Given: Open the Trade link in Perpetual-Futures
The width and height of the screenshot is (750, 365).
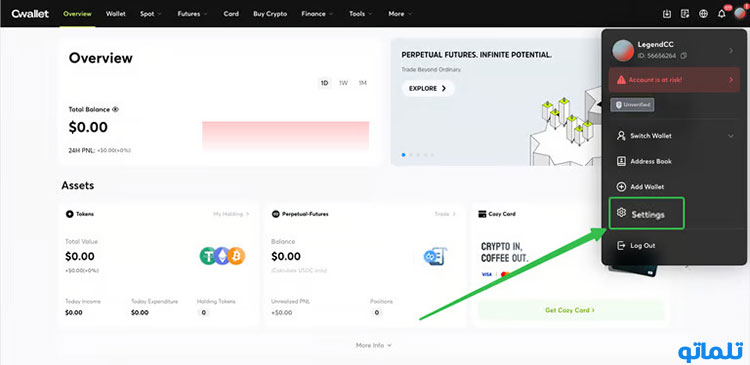Looking at the screenshot, I should (x=445, y=214).
